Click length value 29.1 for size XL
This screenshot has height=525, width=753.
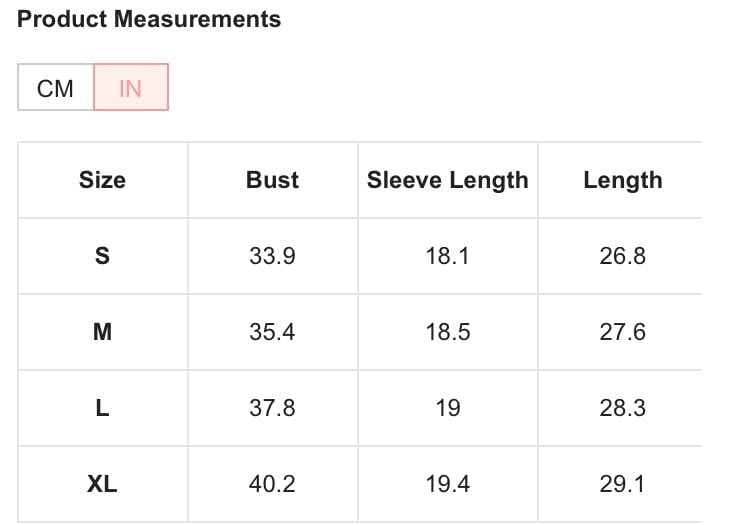pos(622,484)
